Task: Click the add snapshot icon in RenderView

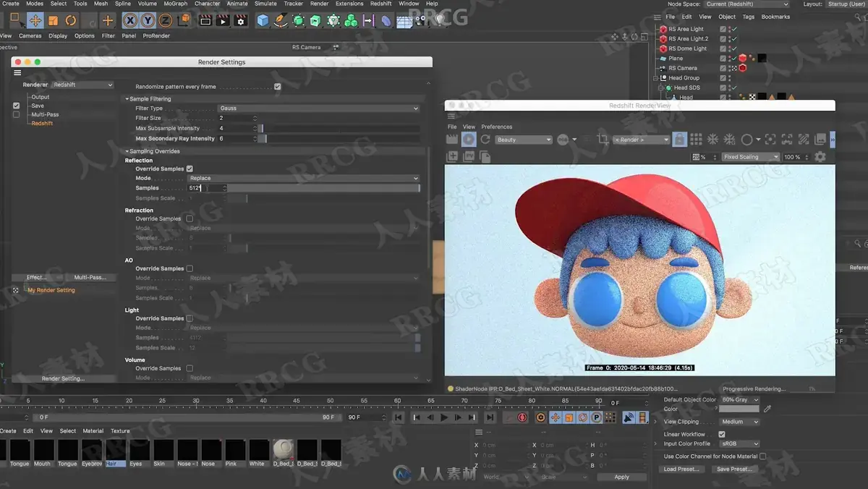Action: (452, 156)
